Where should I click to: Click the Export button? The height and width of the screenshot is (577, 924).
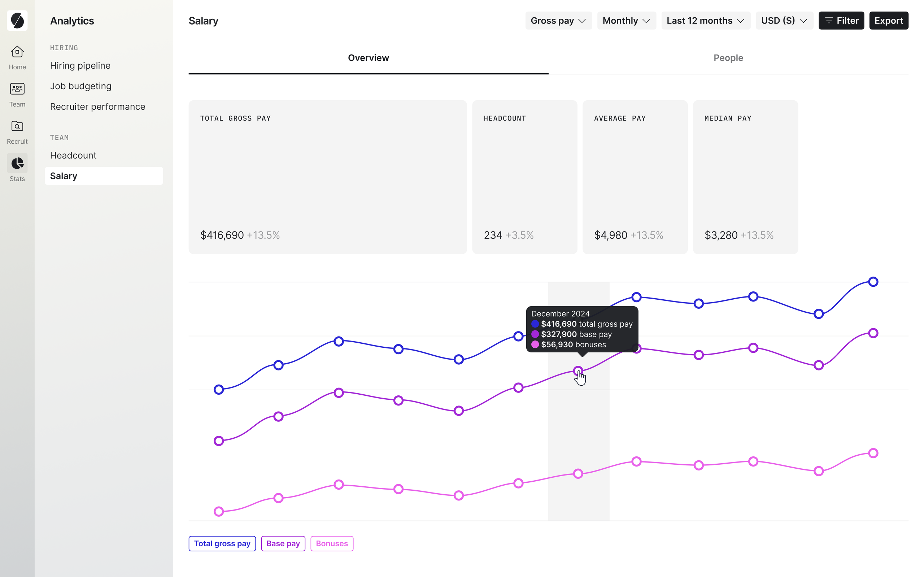(889, 21)
